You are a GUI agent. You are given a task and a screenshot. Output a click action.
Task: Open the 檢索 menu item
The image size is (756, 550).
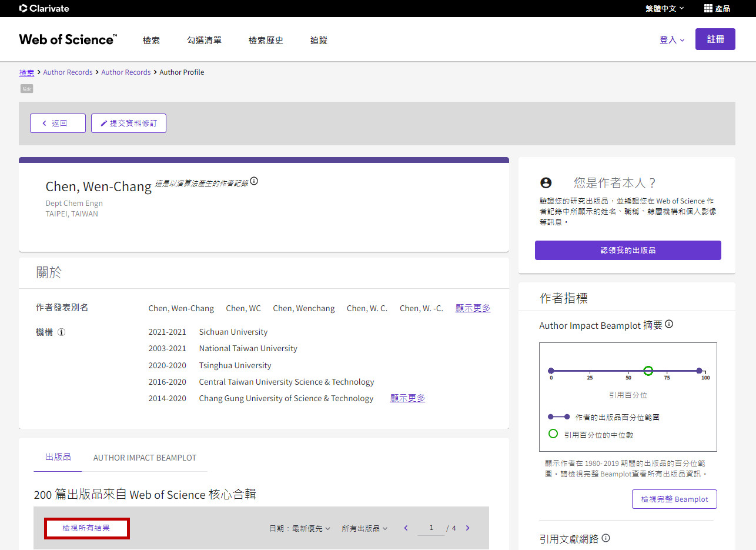click(x=151, y=40)
